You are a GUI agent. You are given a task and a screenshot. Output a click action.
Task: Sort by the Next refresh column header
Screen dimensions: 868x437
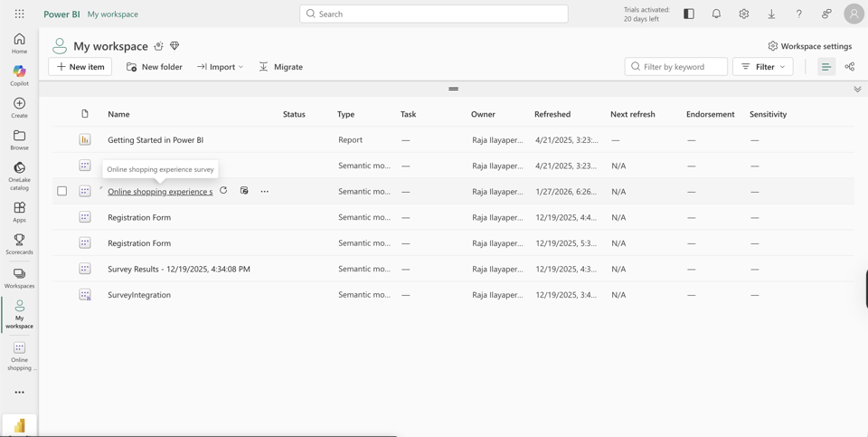pyautogui.click(x=632, y=114)
